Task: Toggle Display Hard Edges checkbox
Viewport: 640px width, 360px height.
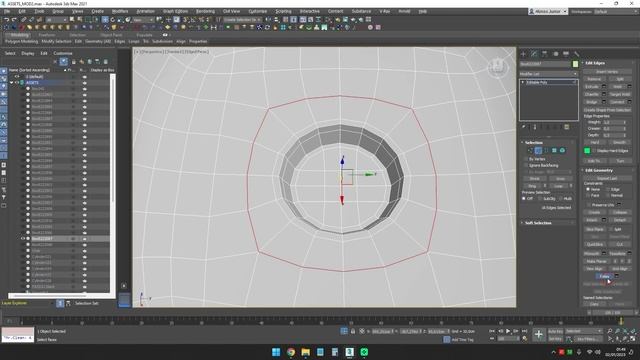Action: (x=594, y=151)
